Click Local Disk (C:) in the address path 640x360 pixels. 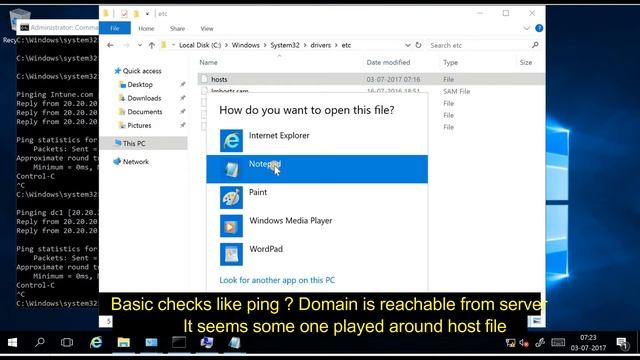200,45
